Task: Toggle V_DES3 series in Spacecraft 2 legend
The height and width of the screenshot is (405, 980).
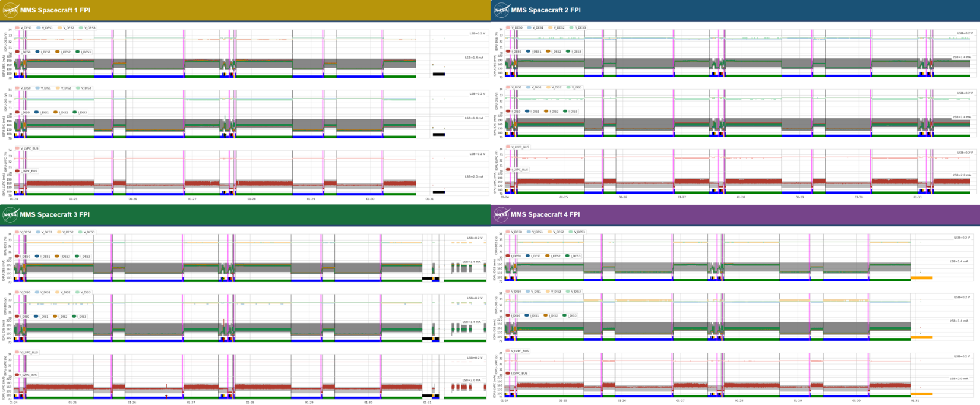Action: [x=578, y=27]
